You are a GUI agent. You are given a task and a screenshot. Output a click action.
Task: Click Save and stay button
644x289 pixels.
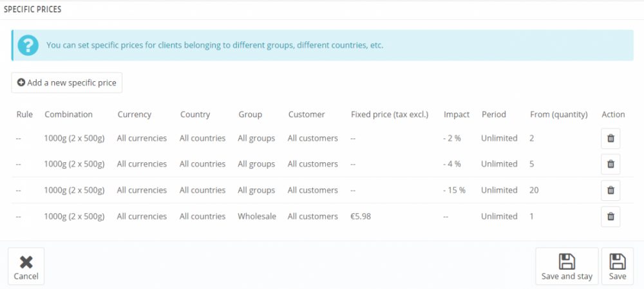(x=567, y=266)
